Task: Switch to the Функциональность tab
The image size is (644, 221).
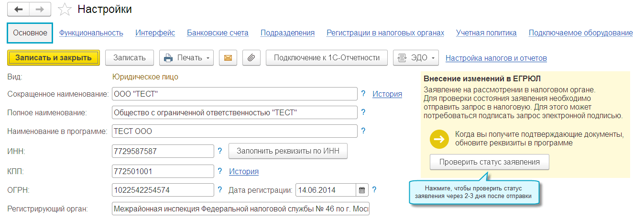Action: click(91, 33)
